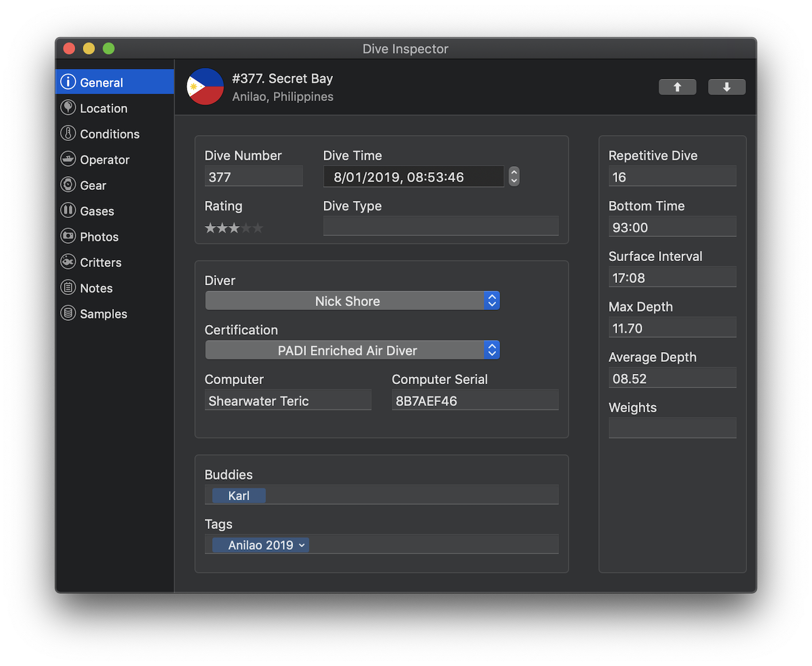Click the Gear sidebar icon
Image resolution: width=812 pixels, height=666 pixels.
pos(68,185)
